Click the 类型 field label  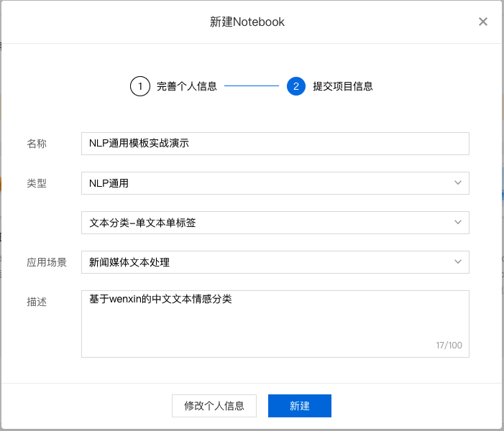(x=37, y=183)
